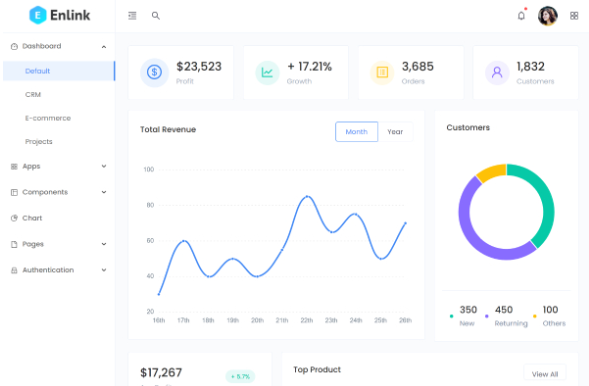Click the $17,267 amount
Viewport: 589px width, 386px height.
(x=161, y=372)
